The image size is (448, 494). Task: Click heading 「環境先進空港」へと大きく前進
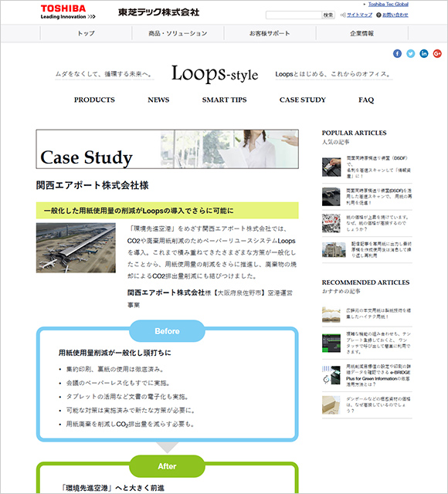[113, 488]
